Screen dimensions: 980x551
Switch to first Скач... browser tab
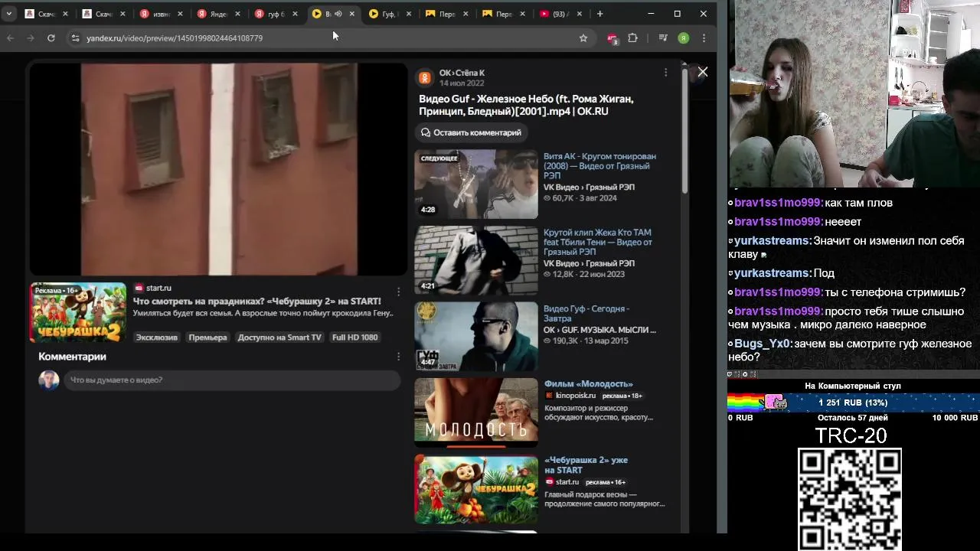pos(40,14)
